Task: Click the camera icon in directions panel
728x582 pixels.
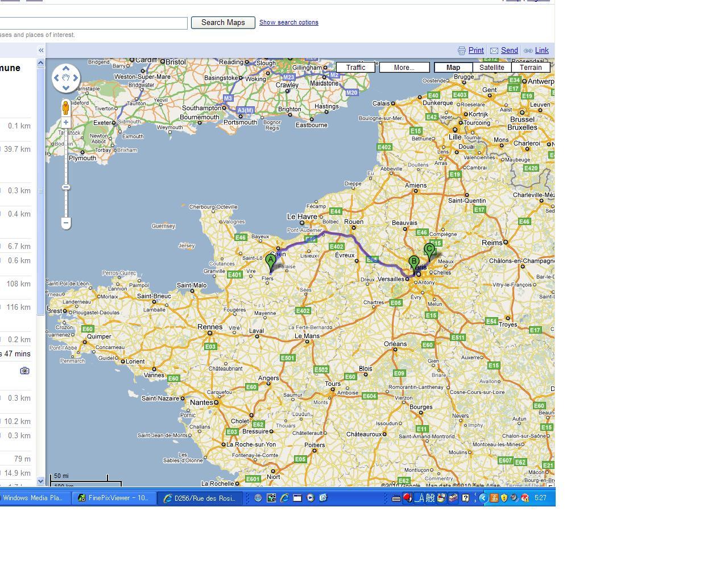Action: pyautogui.click(x=24, y=371)
